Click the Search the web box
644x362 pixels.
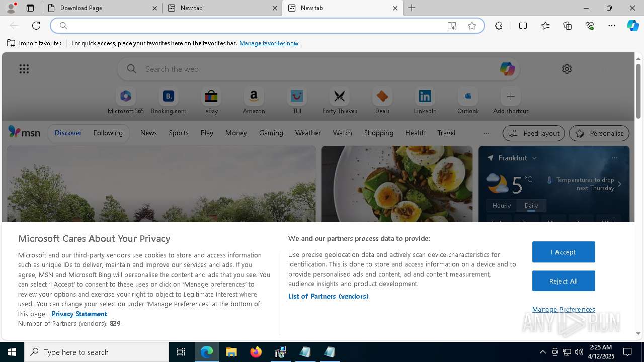(x=319, y=69)
